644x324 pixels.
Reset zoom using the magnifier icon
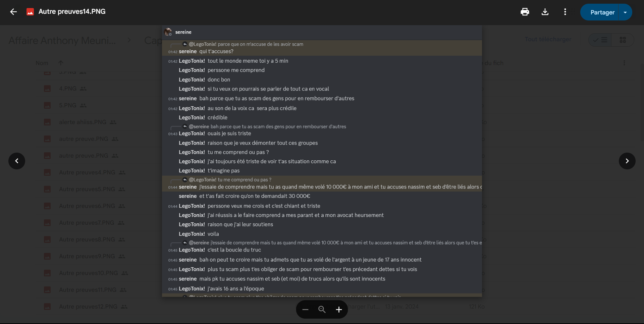[x=322, y=310]
